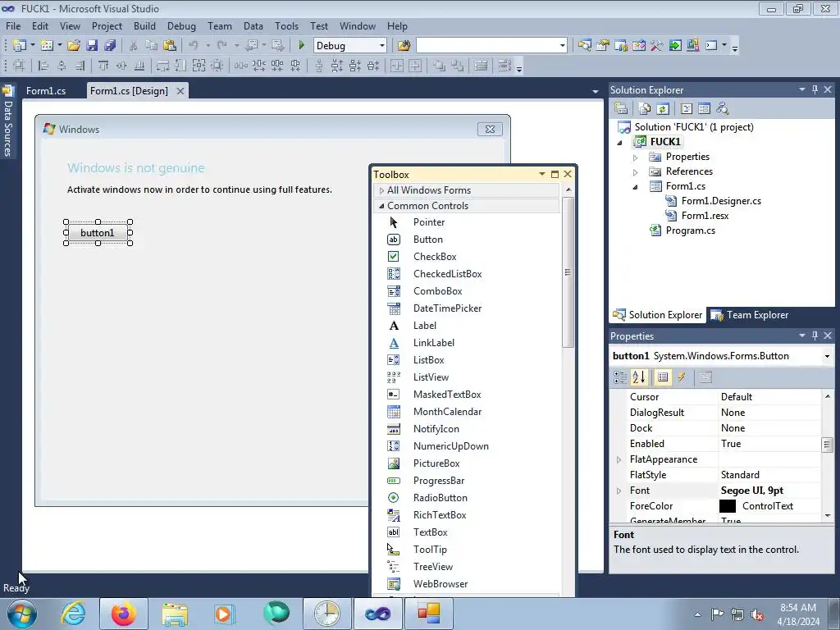Open the File menu
Screen dimensions: 840x630
(x=13, y=25)
